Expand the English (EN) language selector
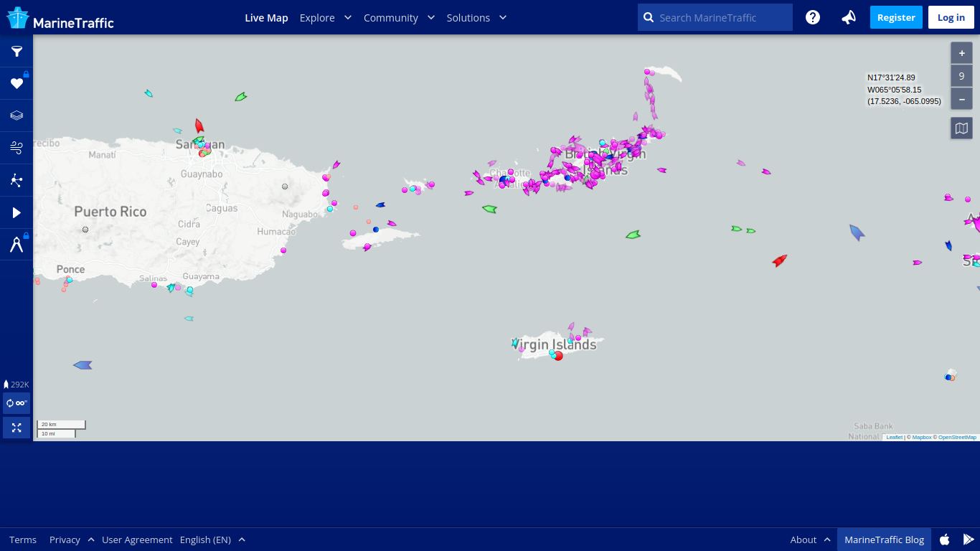Viewport: 980px width, 551px height. coord(212,540)
